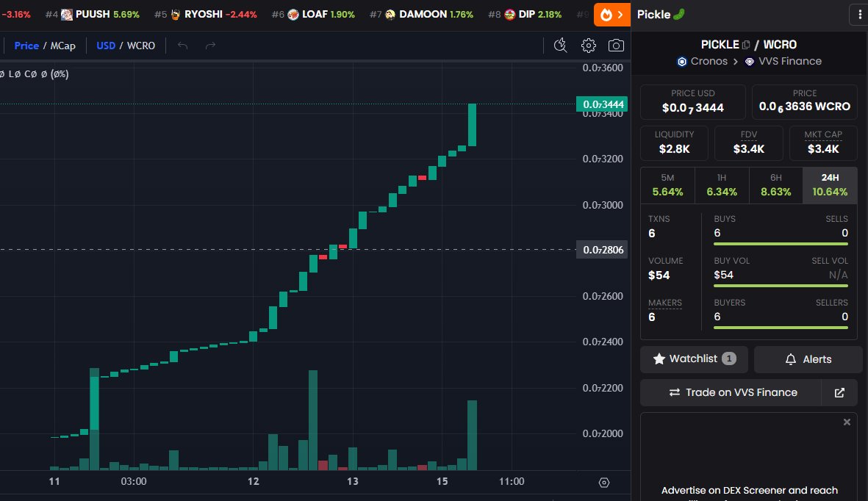Click the MKT CAP $3.4K box
This screenshot has width=868, height=501.
tap(823, 143)
